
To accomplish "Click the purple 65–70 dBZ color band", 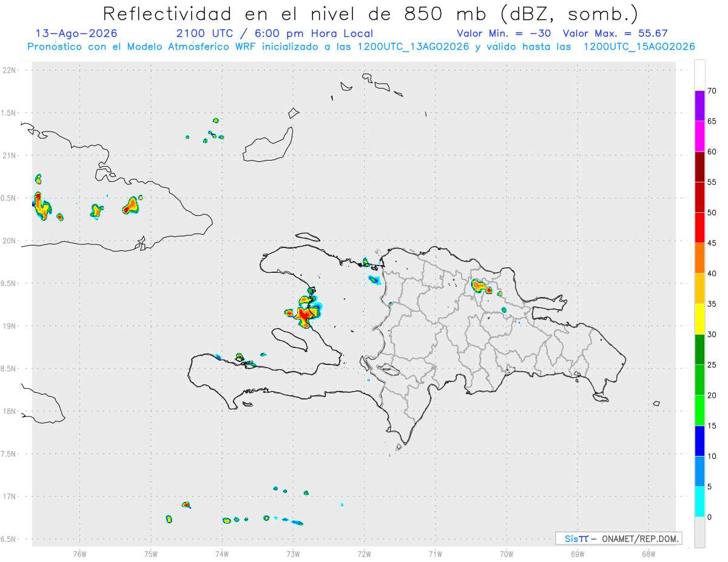I will tap(699, 106).
